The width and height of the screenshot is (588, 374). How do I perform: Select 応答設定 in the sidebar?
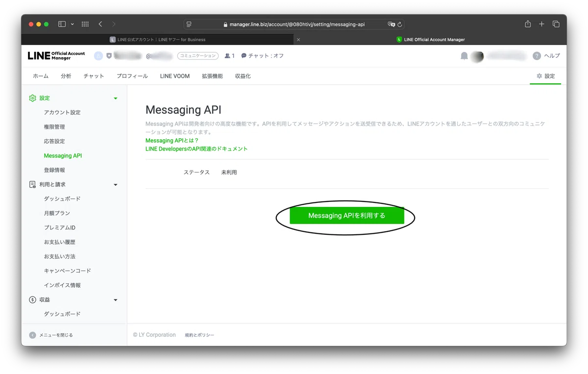click(x=54, y=141)
